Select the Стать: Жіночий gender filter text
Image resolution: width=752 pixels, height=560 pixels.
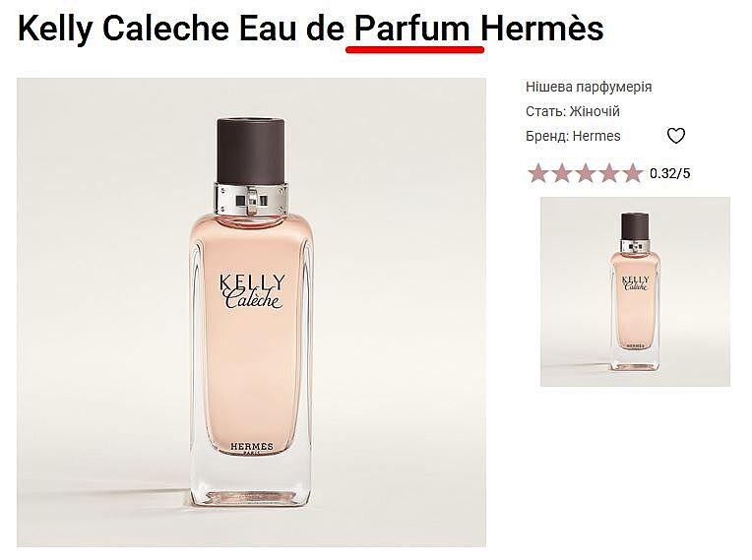pyautogui.click(x=573, y=111)
